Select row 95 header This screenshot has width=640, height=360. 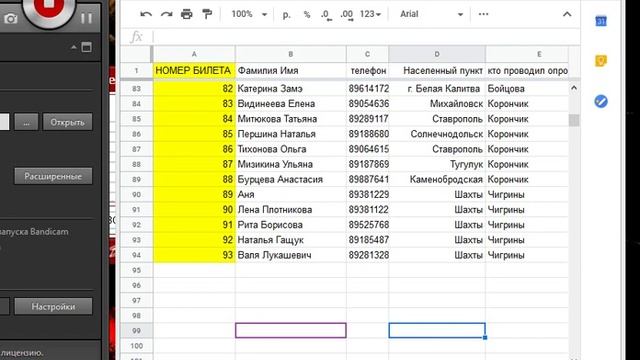[x=136, y=270]
